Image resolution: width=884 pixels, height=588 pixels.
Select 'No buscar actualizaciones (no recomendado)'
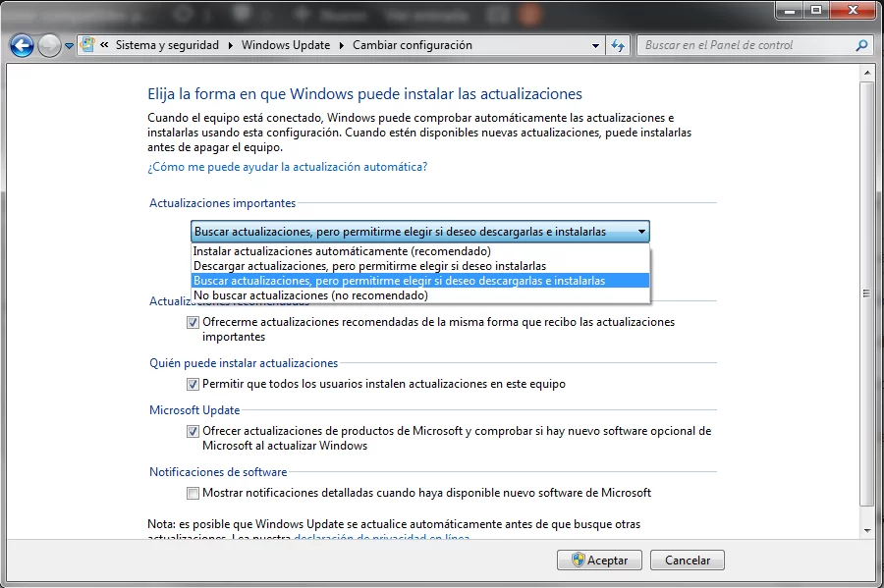click(x=310, y=294)
